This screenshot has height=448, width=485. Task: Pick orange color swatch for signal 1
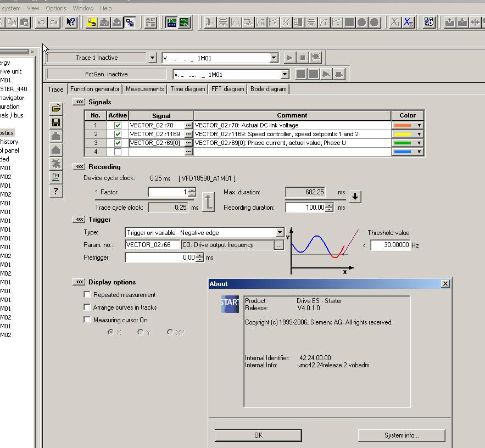coord(402,125)
